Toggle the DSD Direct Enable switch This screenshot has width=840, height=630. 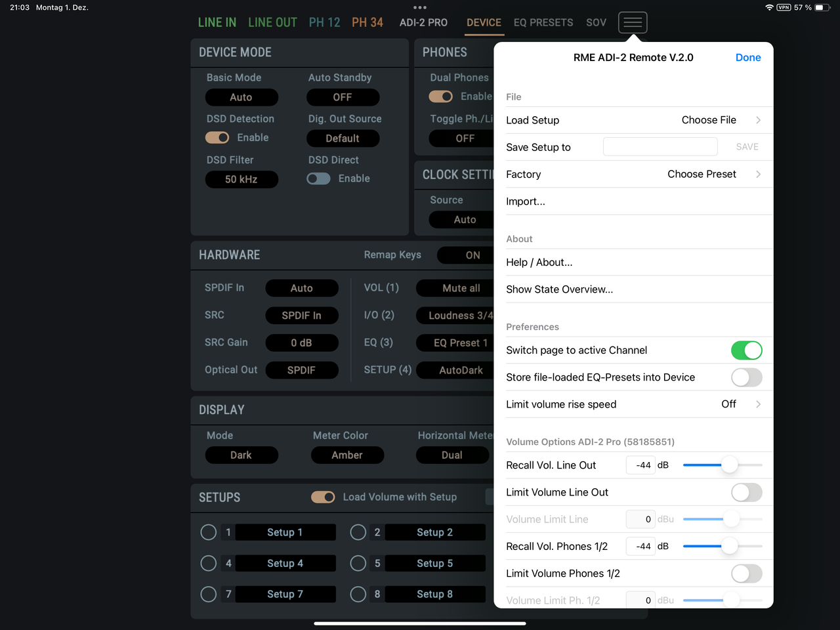[x=318, y=178]
